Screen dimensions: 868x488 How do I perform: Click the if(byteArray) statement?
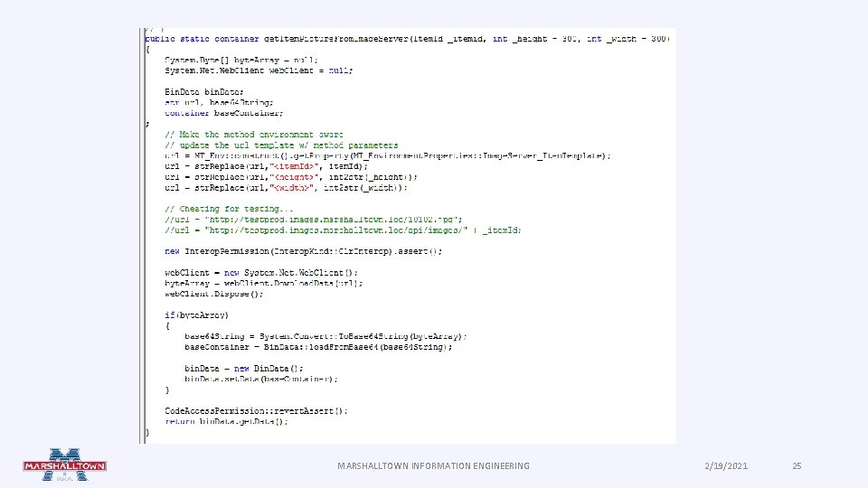tap(196, 315)
